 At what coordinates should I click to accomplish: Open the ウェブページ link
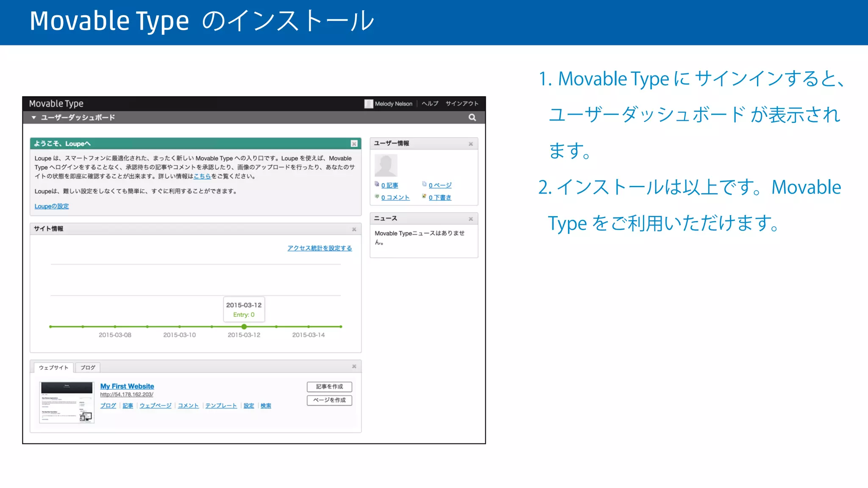(156, 406)
